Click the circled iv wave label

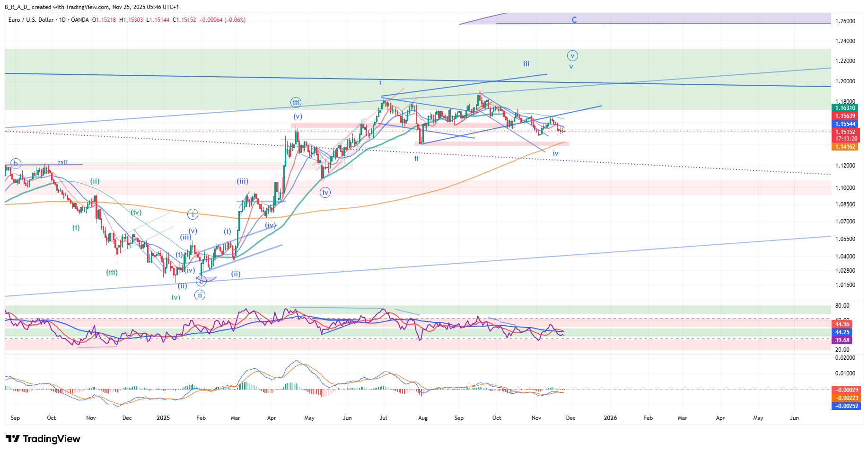point(325,192)
